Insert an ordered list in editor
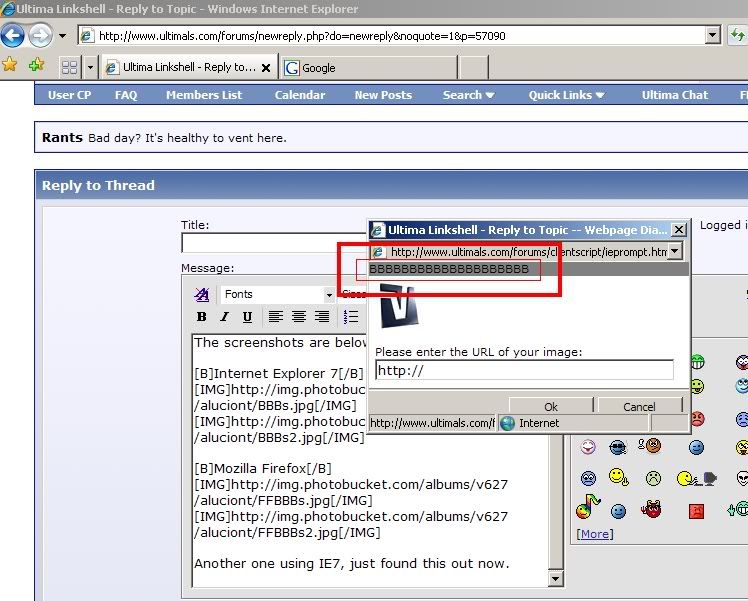Screen dimensions: 748x601 [351, 316]
